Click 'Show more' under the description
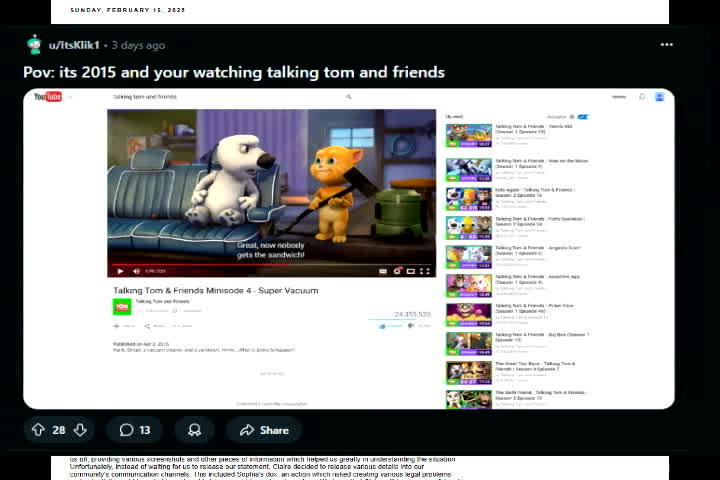Screen dimensions: 720x480 [x=272, y=373]
